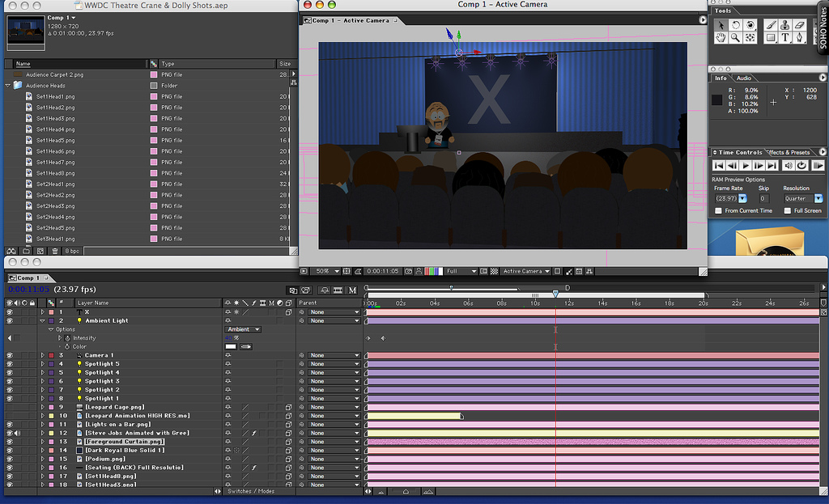Select the Zoom magnifier tool
The image size is (829, 504).
(735, 37)
